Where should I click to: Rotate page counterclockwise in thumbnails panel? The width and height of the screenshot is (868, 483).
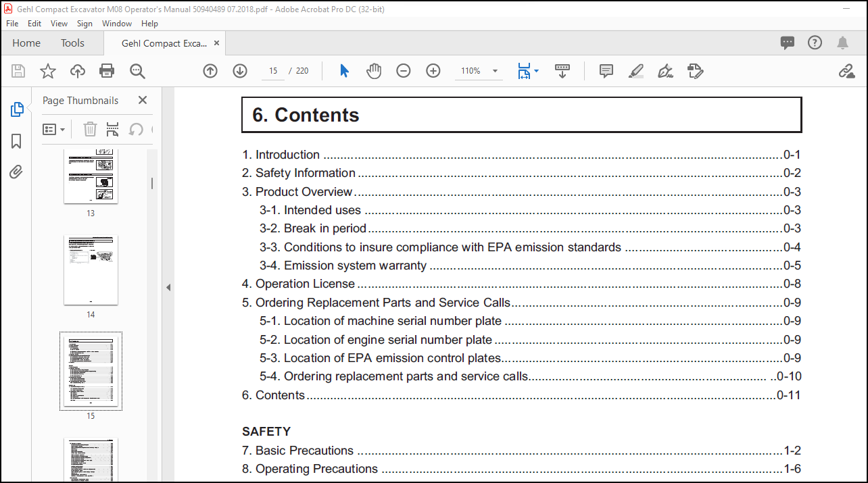[136, 129]
